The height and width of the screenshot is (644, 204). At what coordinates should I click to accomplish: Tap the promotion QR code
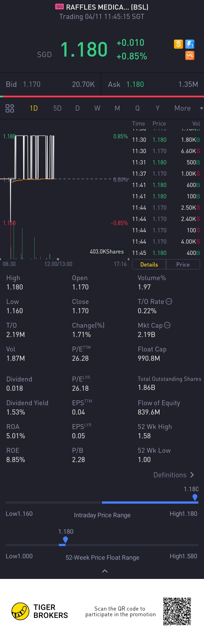(177, 611)
